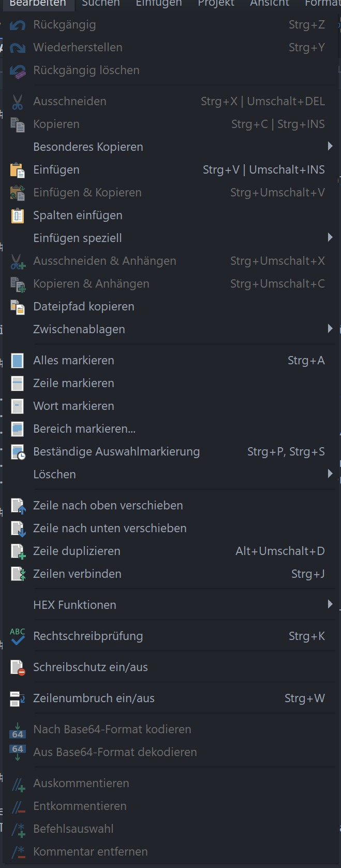The height and width of the screenshot is (868, 341).
Task: Click the Zeile duplizieren plus icon
Action: click(18, 551)
